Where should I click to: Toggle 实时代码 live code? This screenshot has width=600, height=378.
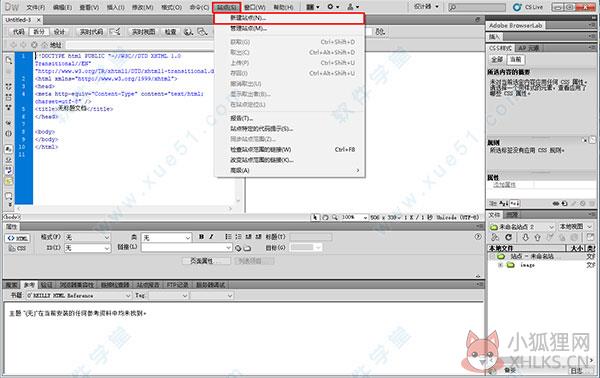click(x=91, y=32)
